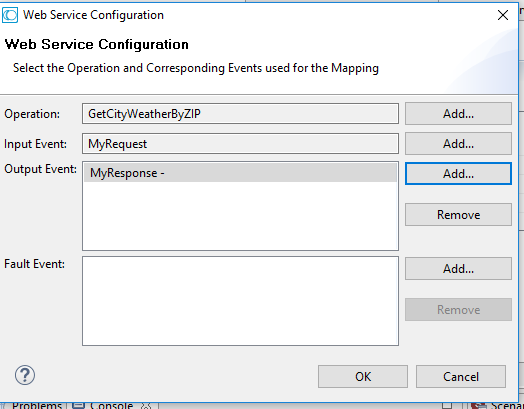Click the maximize square icon in the bottom panel
Image resolution: width=524 pixels, height=409 pixels.
447,405
